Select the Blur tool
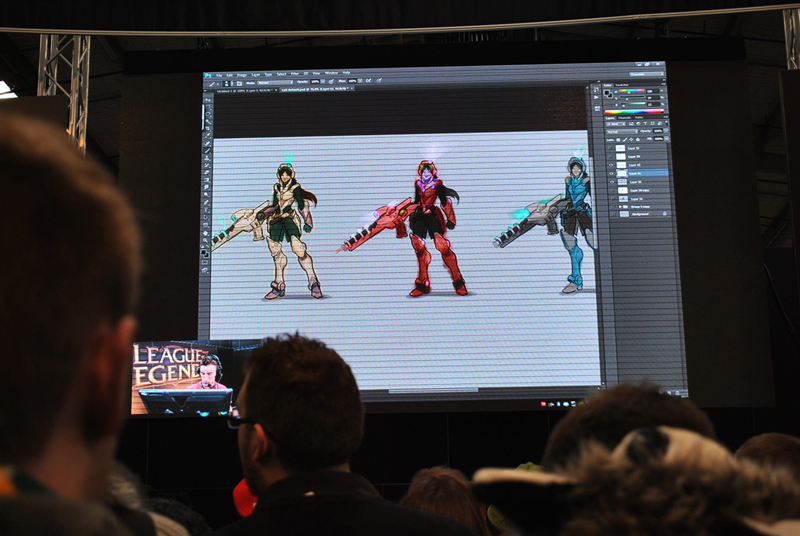Image resolution: width=800 pixels, height=536 pixels. (x=206, y=187)
